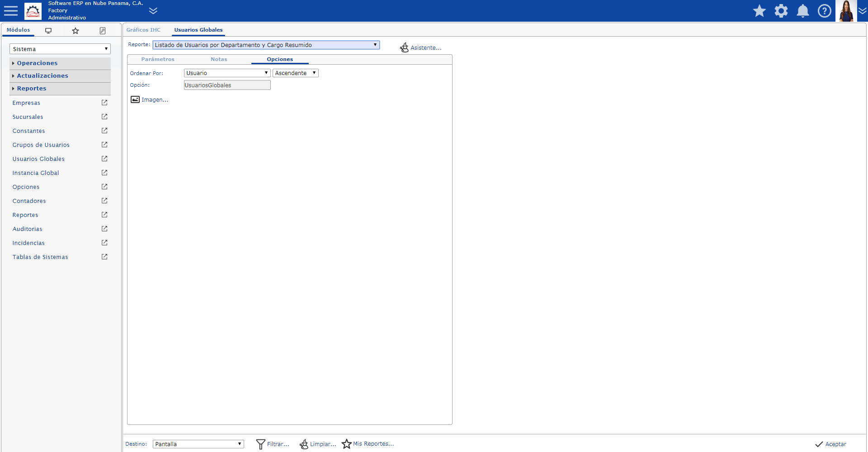Open Incidencias external window icon
Screen dimensions: 868x452
(104, 243)
